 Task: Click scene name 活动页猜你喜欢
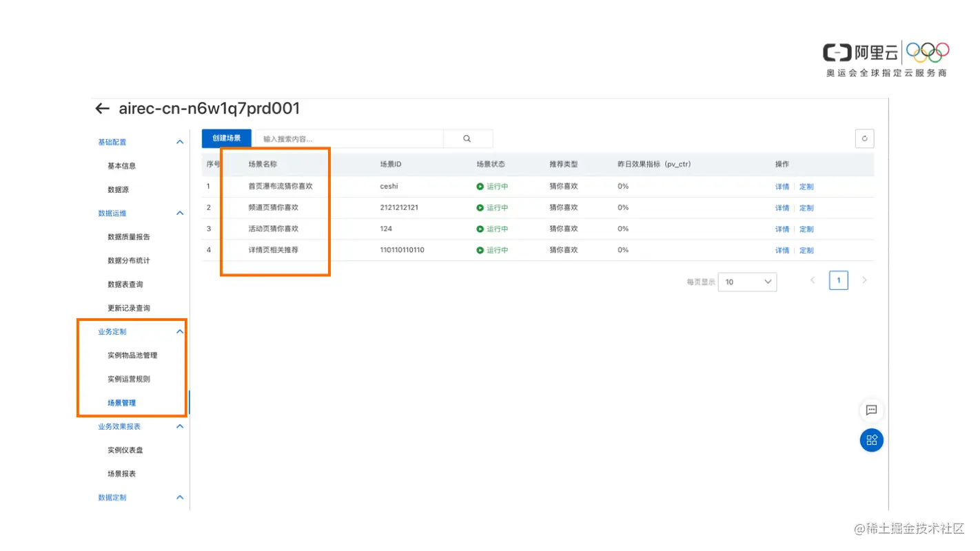pyautogui.click(x=274, y=229)
